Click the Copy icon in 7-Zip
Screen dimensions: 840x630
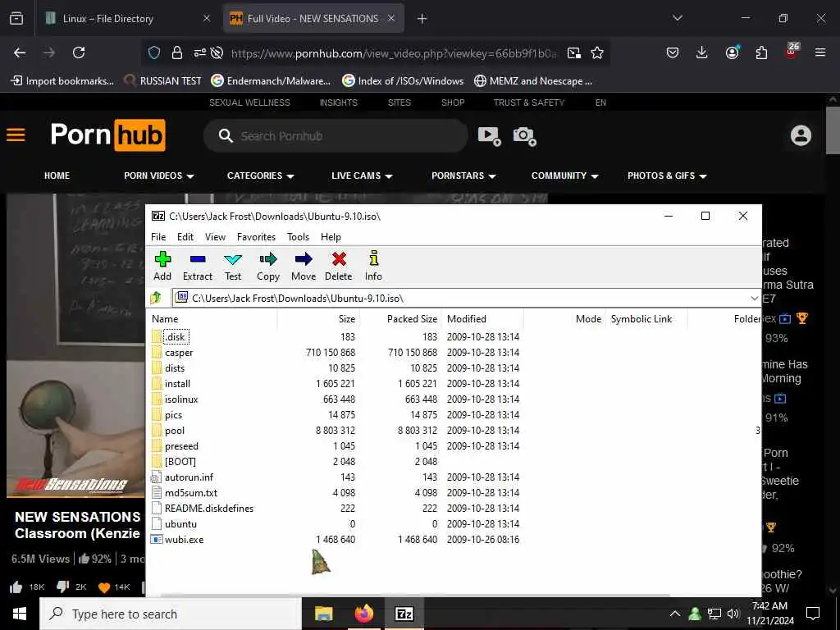[x=268, y=267]
